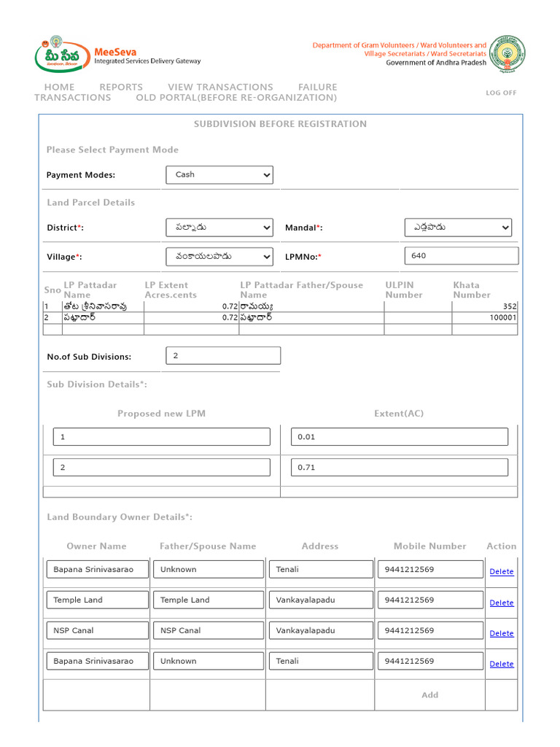Click the Add boundary owner button
560x747 pixels.
[429, 695]
